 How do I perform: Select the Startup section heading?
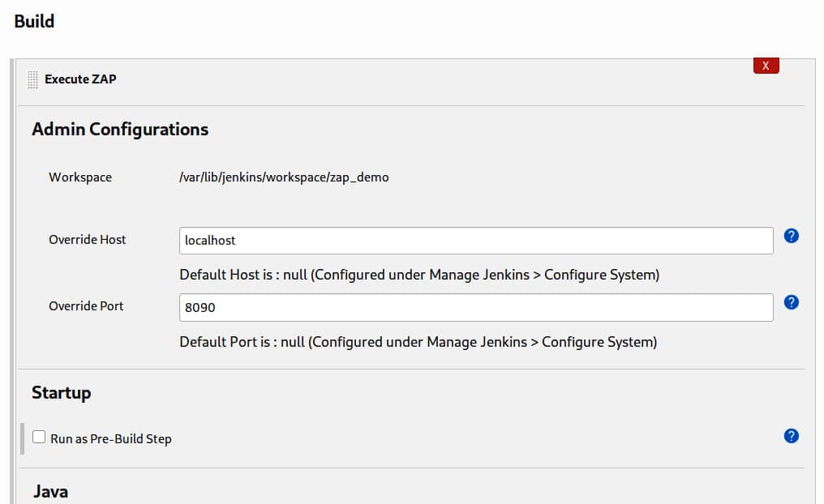click(62, 393)
